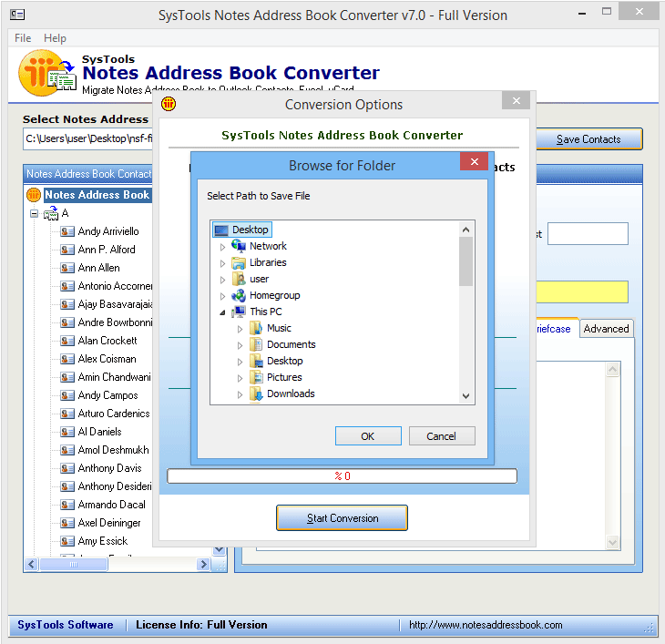The width and height of the screenshot is (665, 644).
Task: Click the empty text field on right panel
Action: tap(588, 233)
